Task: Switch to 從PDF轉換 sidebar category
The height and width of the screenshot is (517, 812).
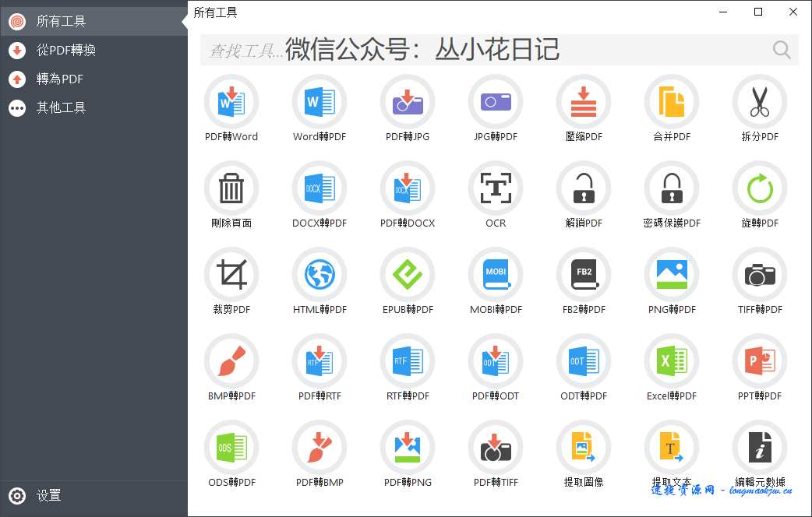Action: click(94, 50)
